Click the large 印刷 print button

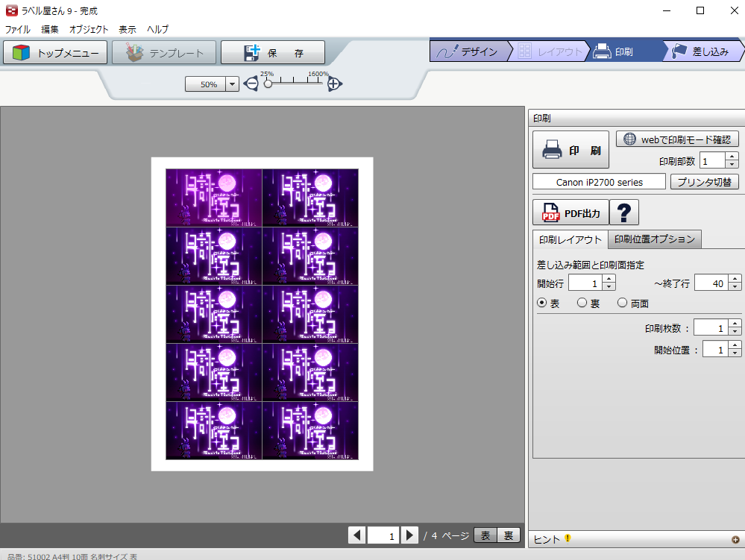click(x=570, y=150)
